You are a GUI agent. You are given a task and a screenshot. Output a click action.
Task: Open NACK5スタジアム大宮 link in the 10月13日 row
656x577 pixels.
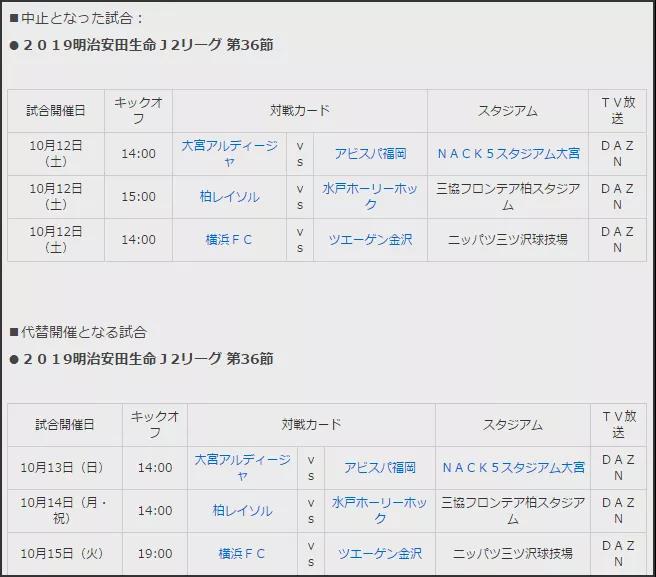513,468
